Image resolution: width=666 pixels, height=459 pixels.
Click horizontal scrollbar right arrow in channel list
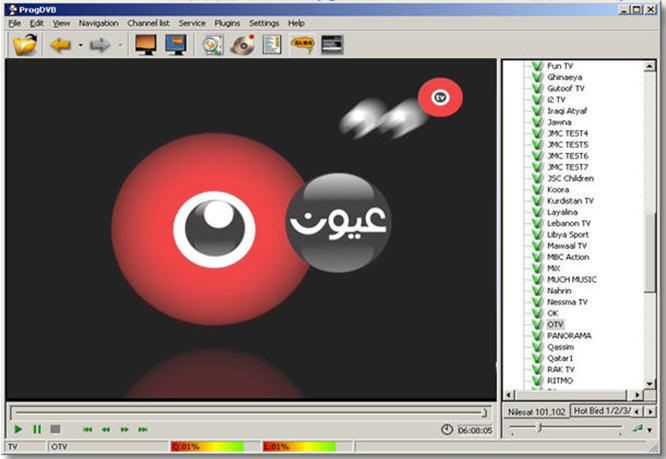pos(636,395)
